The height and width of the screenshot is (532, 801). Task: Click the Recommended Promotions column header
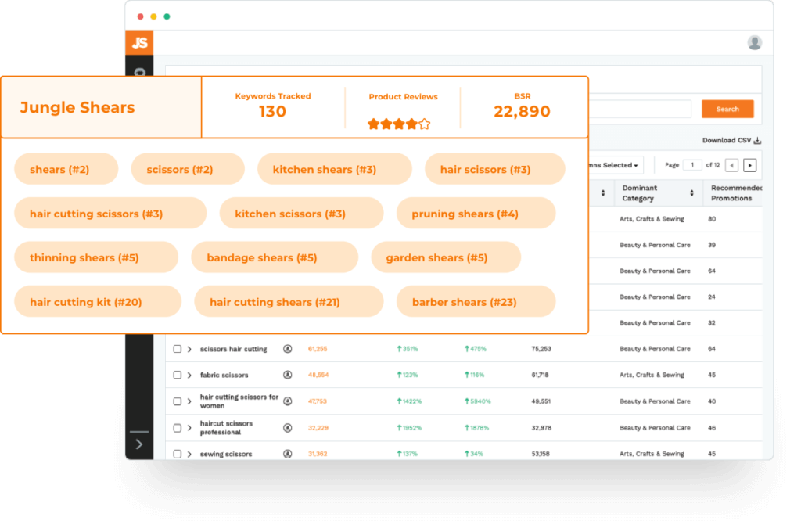tap(735, 193)
